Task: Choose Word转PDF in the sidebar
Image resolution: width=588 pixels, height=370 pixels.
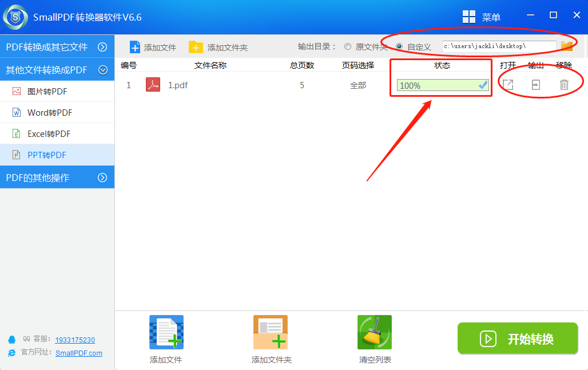Action: click(50, 113)
